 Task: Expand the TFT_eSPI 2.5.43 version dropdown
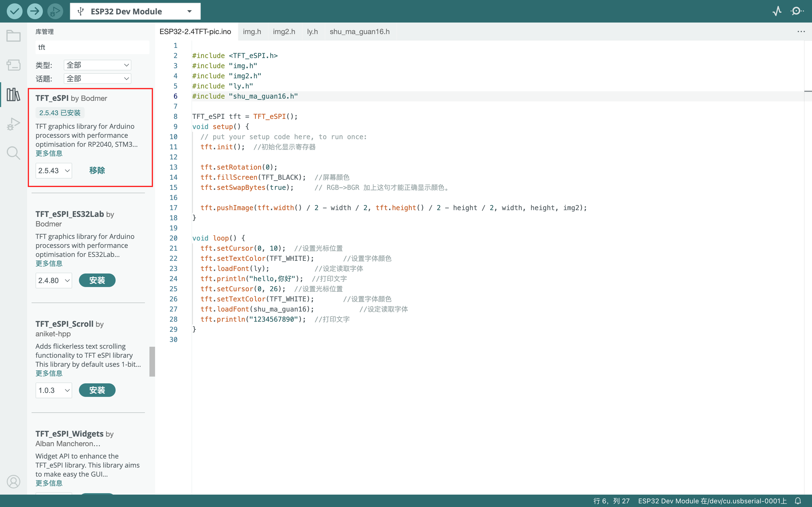click(54, 171)
